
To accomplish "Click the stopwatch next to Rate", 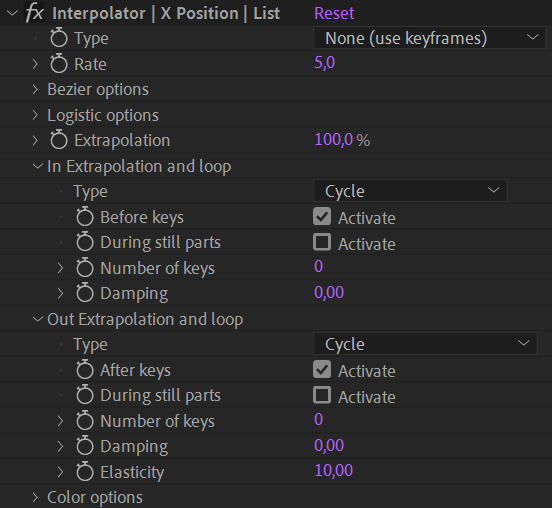I will pyautogui.click(x=58, y=64).
